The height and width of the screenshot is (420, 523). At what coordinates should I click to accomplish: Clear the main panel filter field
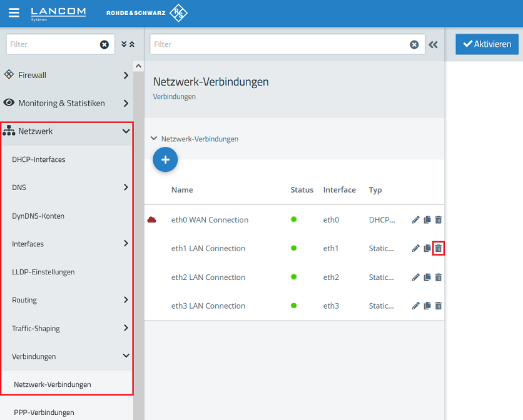[x=414, y=44]
